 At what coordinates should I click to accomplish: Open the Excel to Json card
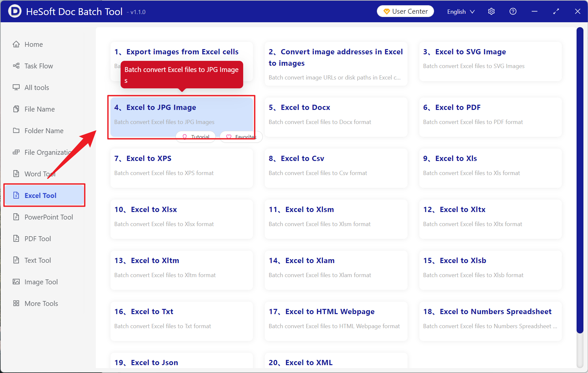coord(182,361)
